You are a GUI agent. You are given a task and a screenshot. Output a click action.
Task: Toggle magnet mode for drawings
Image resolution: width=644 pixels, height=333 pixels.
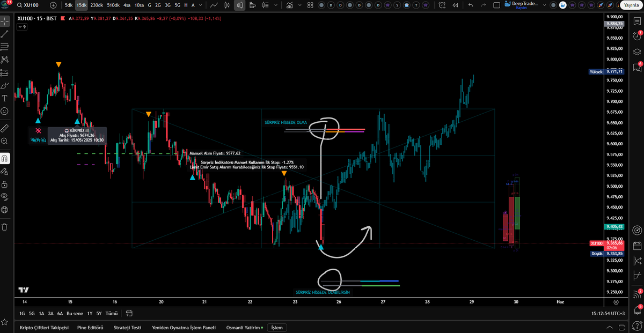(x=5, y=159)
